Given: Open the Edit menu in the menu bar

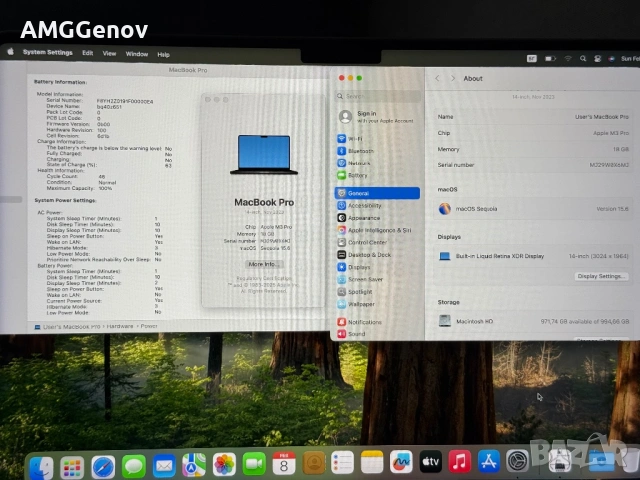Looking at the screenshot, I should pyautogui.click(x=88, y=53).
